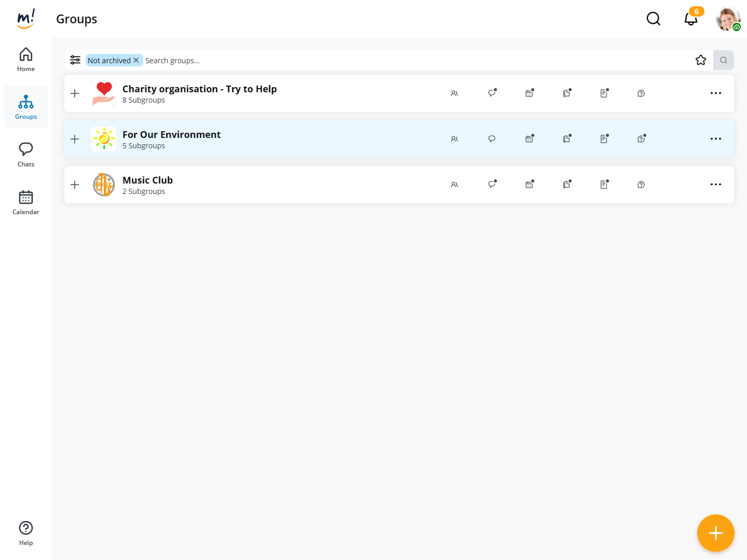Image resolution: width=747 pixels, height=560 pixels.
Task: Remove the Not archived filter chip
Action: coord(136,60)
